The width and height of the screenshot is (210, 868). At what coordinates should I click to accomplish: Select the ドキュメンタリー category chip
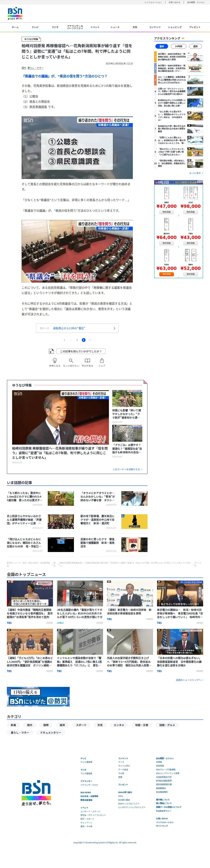pyautogui.click(x=51, y=733)
